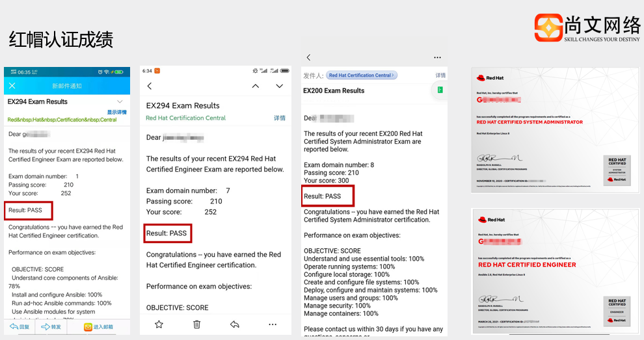Tap the 转发 forward icon button
Viewport: 644px width, 340px height.
tap(51, 327)
